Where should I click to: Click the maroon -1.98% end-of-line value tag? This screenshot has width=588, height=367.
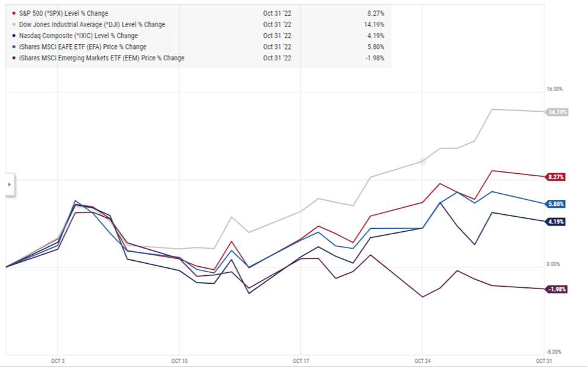pyautogui.click(x=556, y=289)
